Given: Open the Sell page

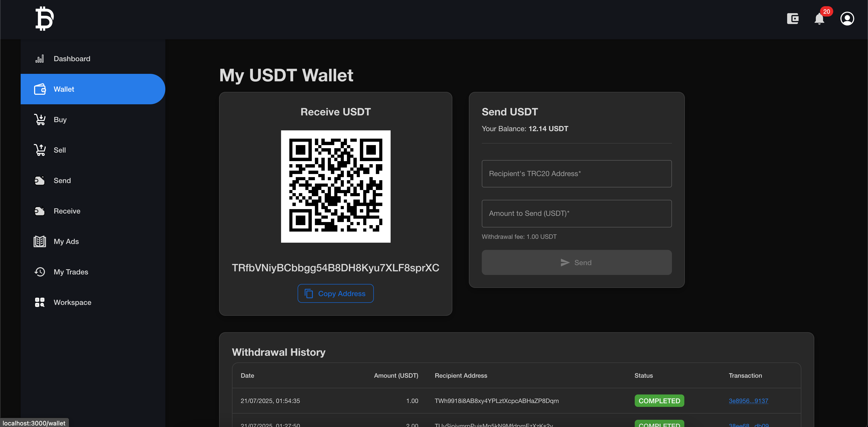Looking at the screenshot, I should pos(93,150).
